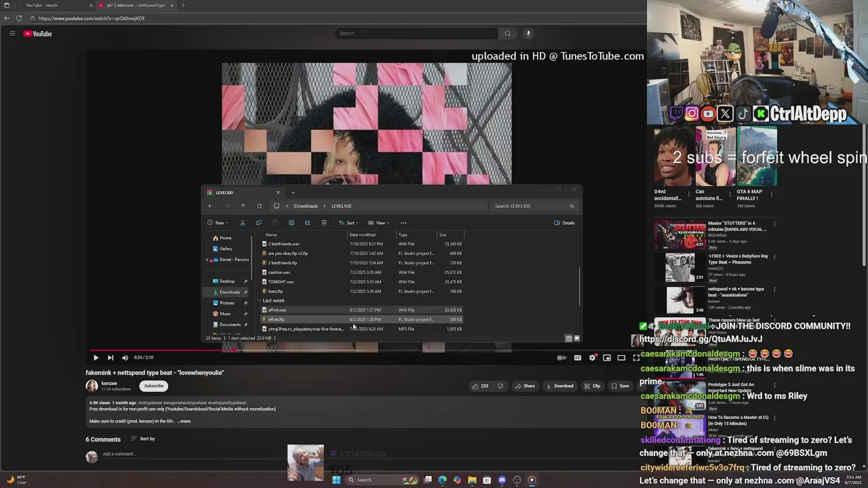Expand the This PC chevron in address bar
Image resolution: width=868 pixels, height=488 pixels.
click(286, 206)
